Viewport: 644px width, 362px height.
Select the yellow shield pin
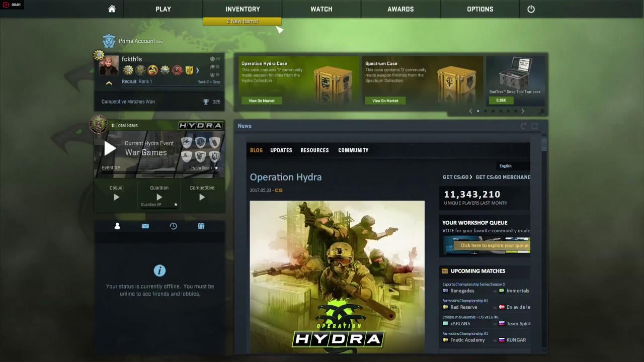click(x=189, y=70)
